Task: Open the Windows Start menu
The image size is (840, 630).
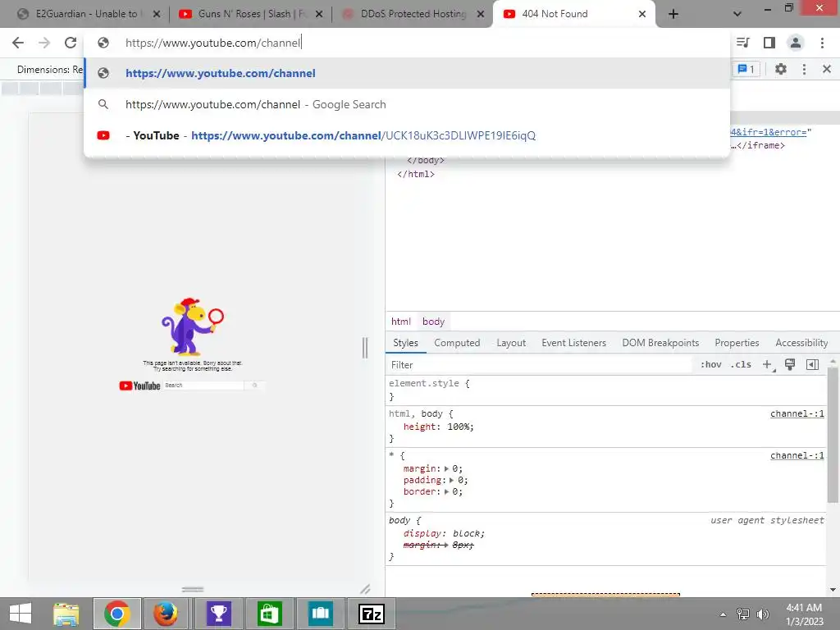Action: [x=21, y=614]
